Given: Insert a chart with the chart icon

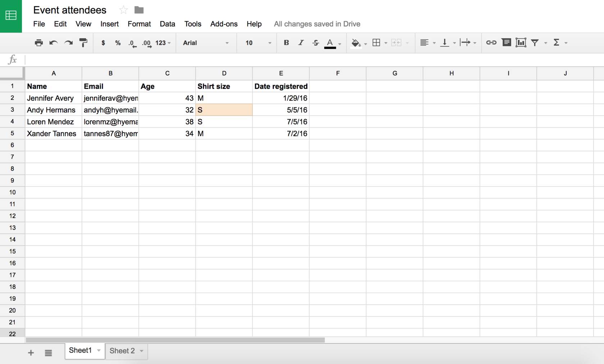Looking at the screenshot, I should click(x=521, y=43).
